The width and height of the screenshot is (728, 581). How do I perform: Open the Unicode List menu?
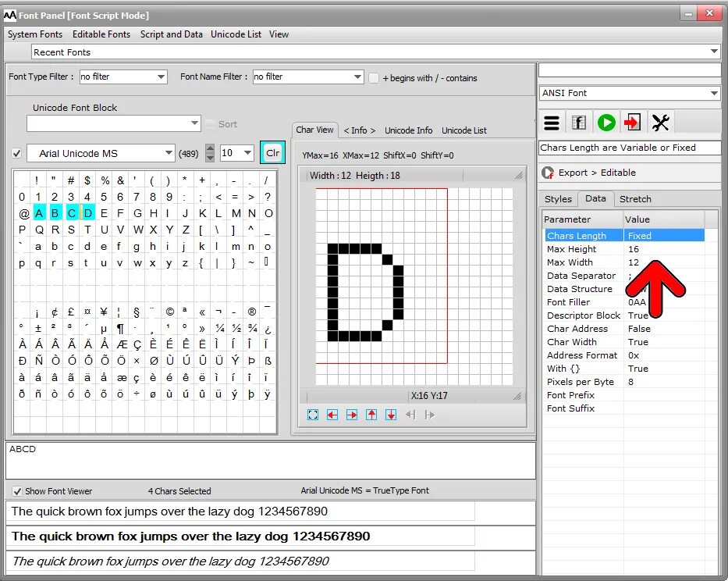[236, 34]
